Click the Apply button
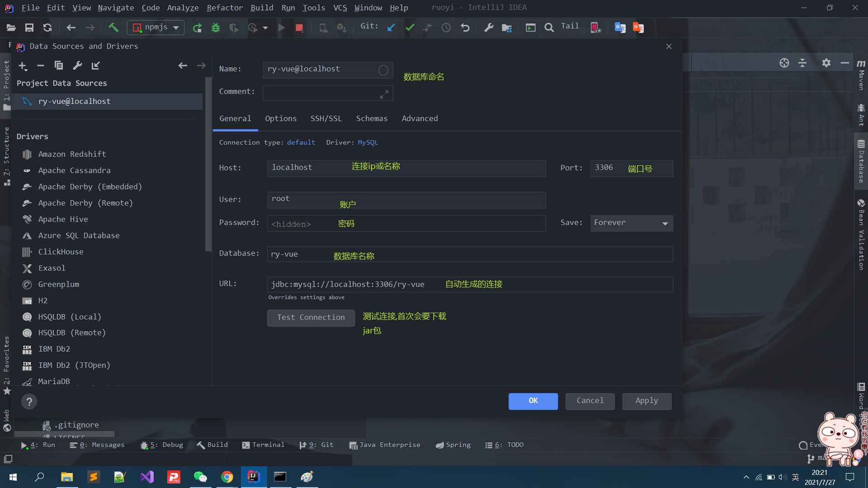Image resolution: width=868 pixels, height=488 pixels. [x=647, y=401]
